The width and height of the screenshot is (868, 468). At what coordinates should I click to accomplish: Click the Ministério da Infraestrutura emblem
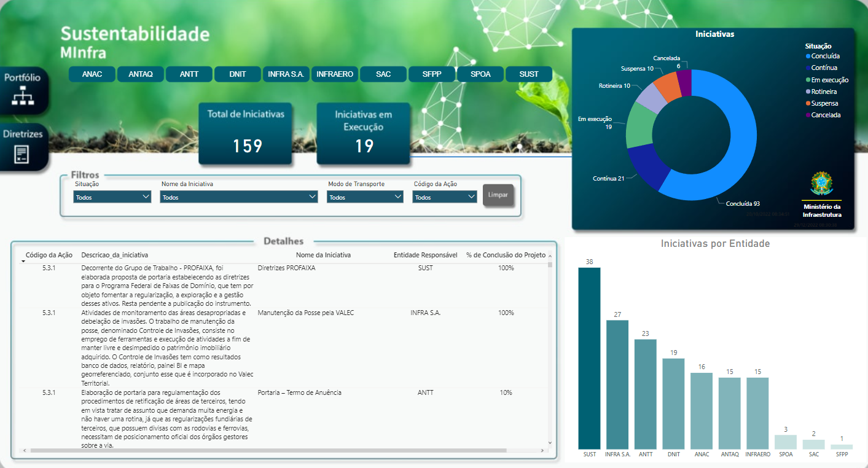(821, 184)
